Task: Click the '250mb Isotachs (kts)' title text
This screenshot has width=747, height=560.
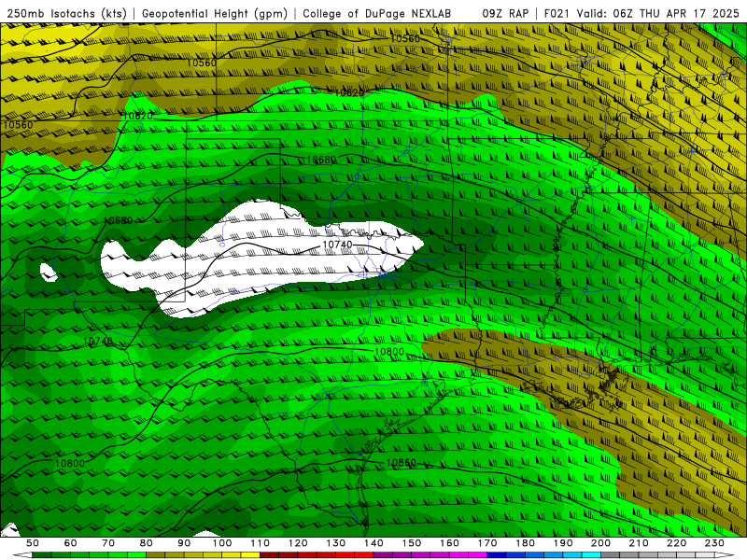Action: 67,14
